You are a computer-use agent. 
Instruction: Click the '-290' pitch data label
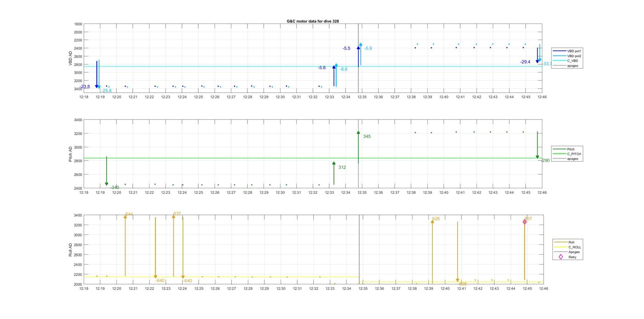[545, 160]
